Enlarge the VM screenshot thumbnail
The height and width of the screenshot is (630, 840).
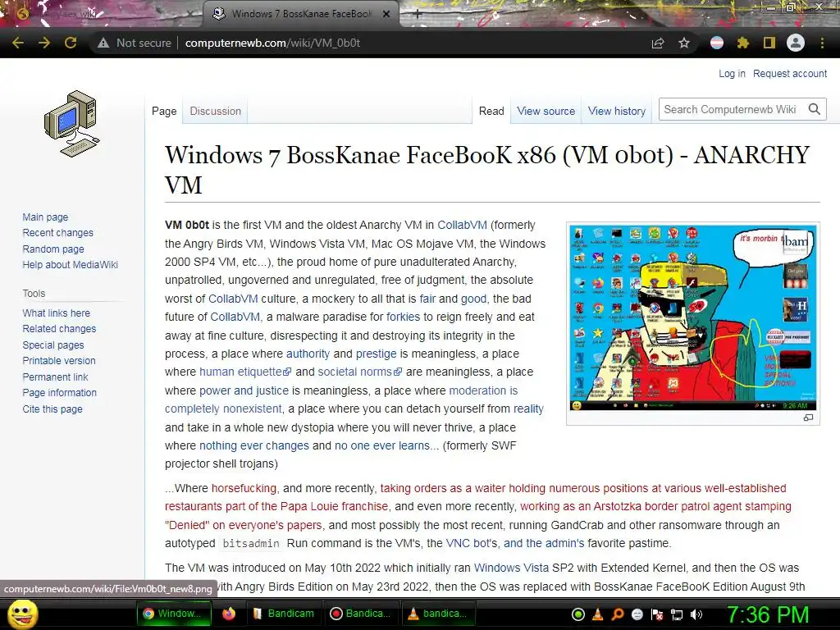click(692, 317)
